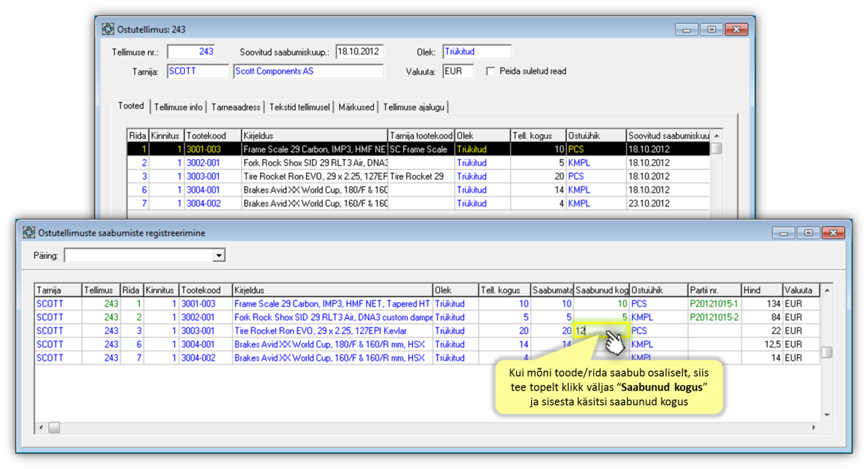Click the left arrow of the arrivals horizontal scrollbar

[41, 428]
